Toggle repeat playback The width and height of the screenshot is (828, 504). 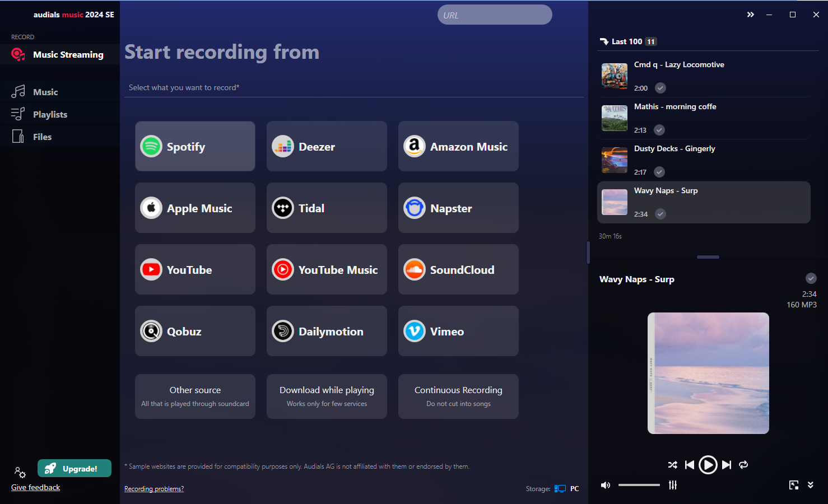(743, 465)
